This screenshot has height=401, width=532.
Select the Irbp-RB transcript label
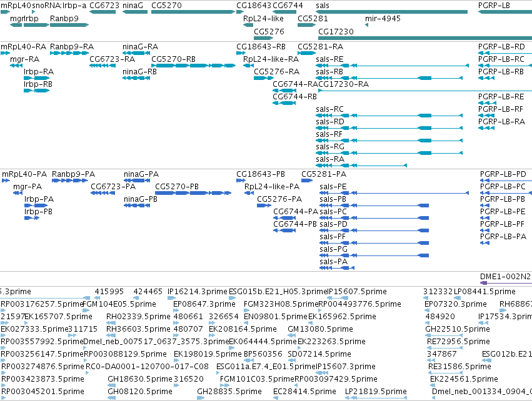point(38,84)
